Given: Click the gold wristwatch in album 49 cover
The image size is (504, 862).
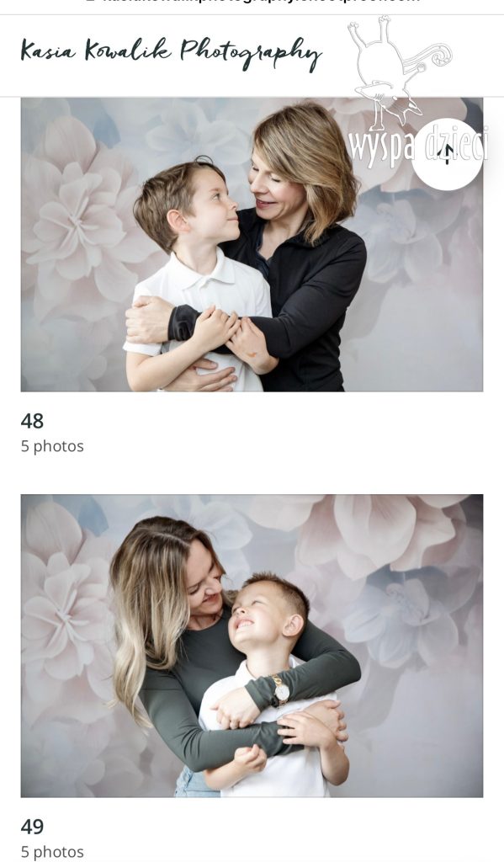Looking at the screenshot, I should (x=280, y=690).
